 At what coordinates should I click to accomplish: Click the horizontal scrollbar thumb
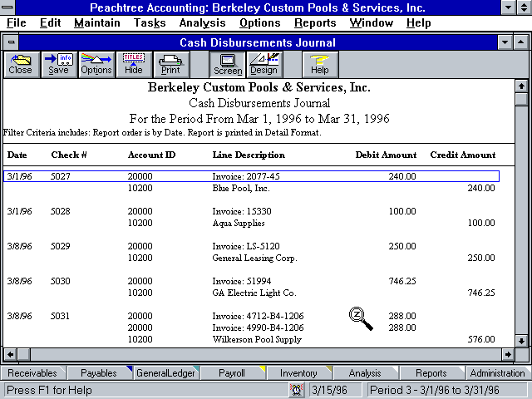24,355
